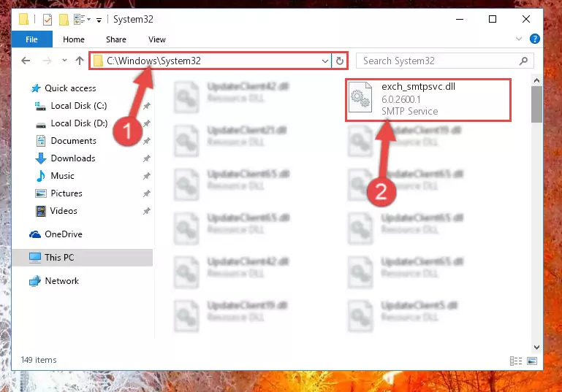
Task: Select the exch_smtpsvc.dll file
Action: (x=428, y=100)
